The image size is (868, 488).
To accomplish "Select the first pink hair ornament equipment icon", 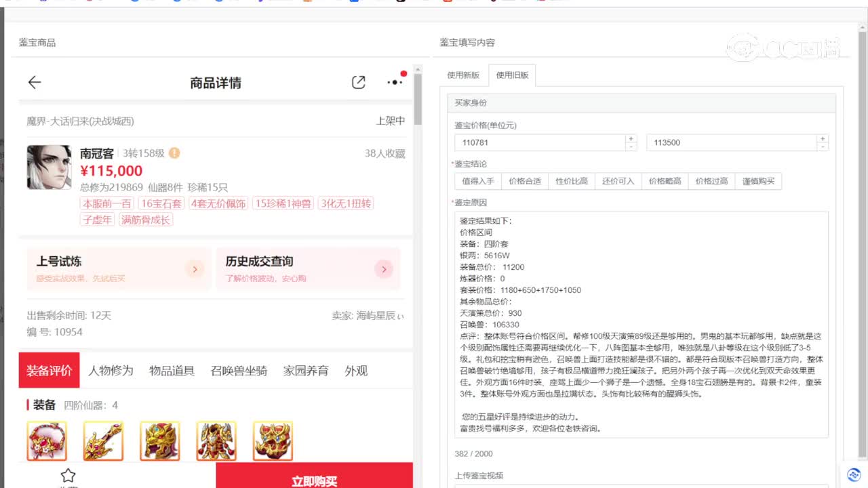I will click(47, 441).
